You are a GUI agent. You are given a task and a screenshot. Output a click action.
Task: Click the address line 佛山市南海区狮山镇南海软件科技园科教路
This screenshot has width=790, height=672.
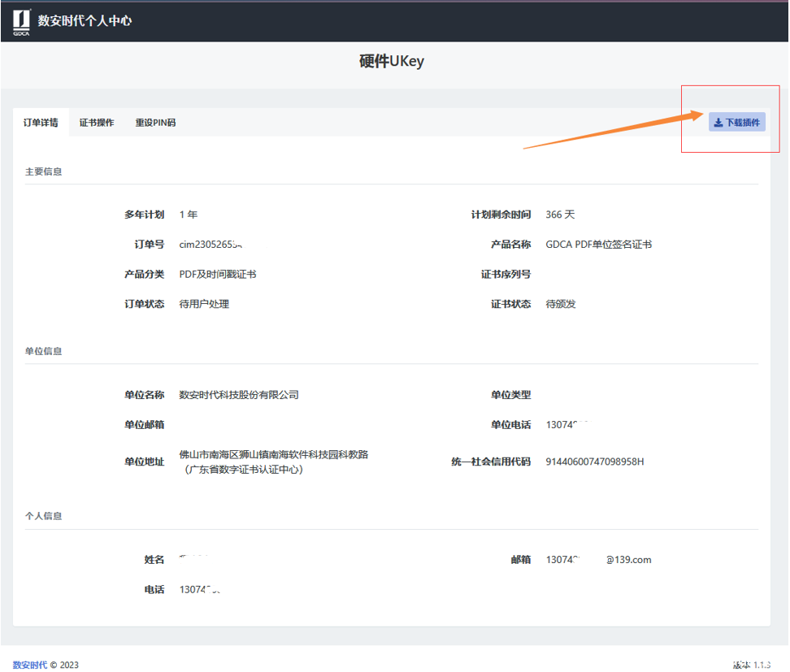point(274,454)
